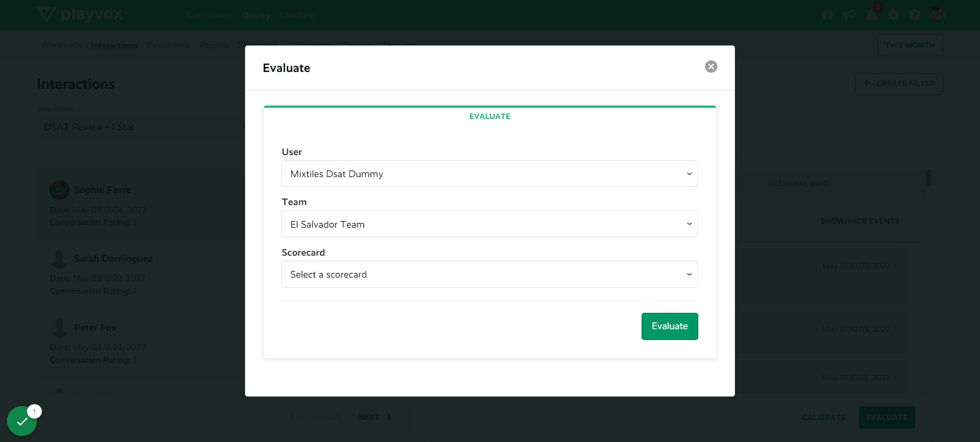Go to the Evaluations tab
This screenshot has width=980, height=442.
pos(168,45)
